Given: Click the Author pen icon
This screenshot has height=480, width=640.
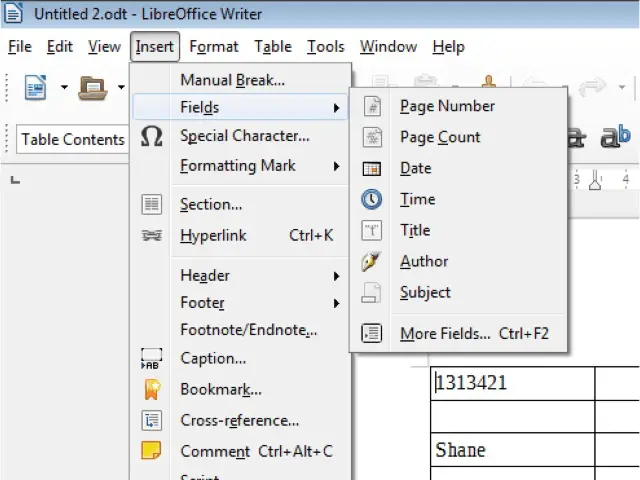Looking at the screenshot, I should (x=371, y=261).
